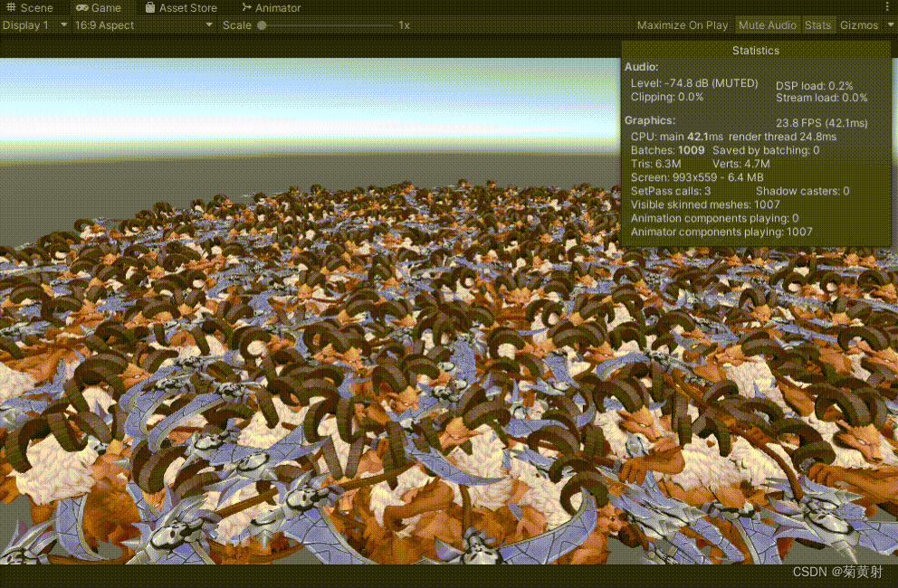Open the 16:9 Aspect dropdown

click(x=143, y=25)
